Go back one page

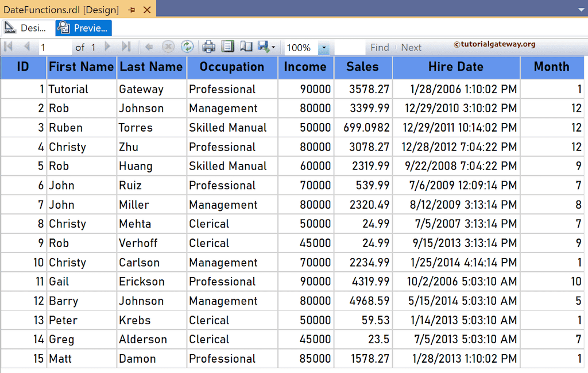tap(27, 48)
